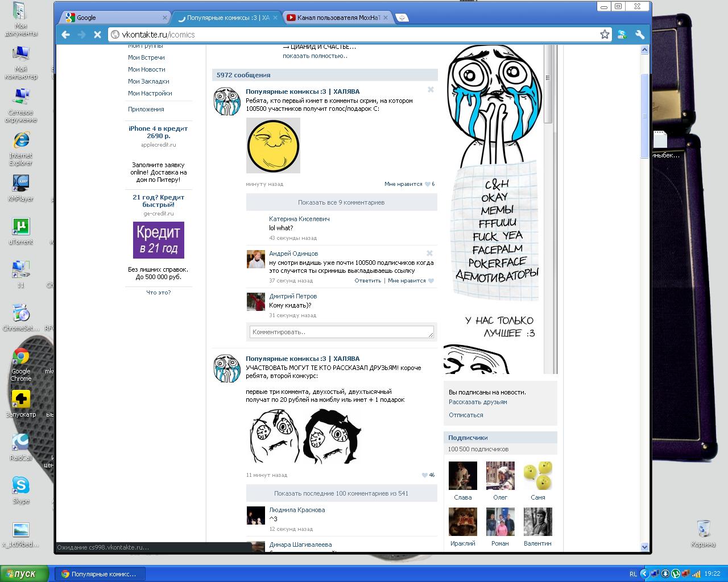Screen dimensions: 728x582
Task: Click Ответить on Андрей's comment
Action: point(368,281)
